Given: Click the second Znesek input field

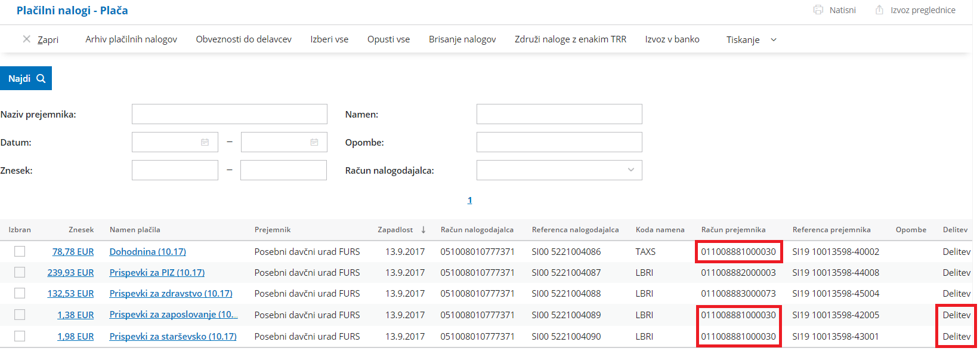Looking at the screenshot, I should coord(283,170).
